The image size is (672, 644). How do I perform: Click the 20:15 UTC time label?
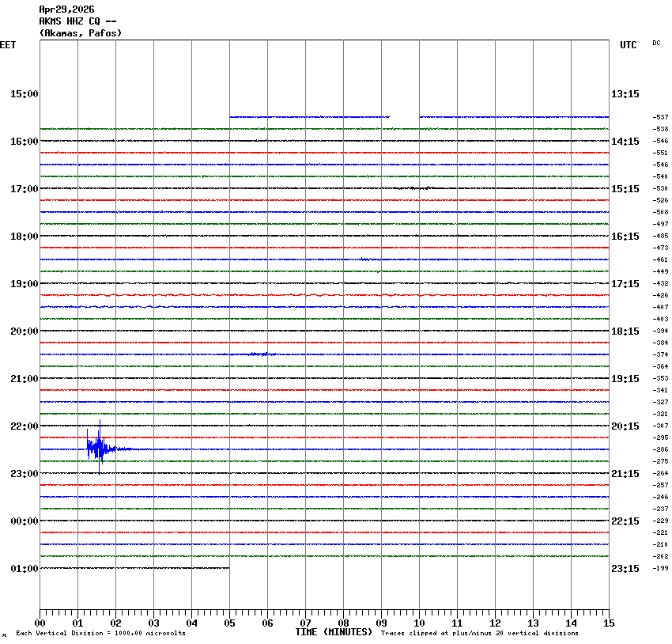pyautogui.click(x=625, y=426)
